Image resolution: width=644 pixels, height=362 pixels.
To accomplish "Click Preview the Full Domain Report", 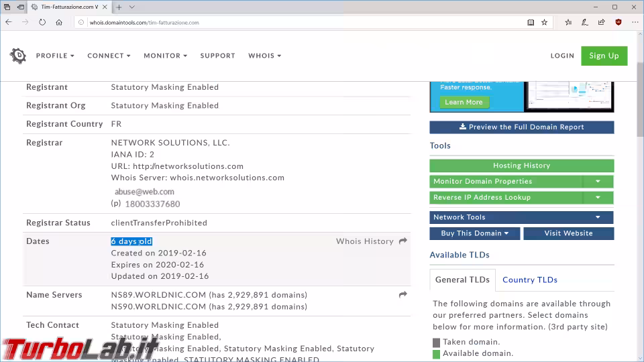I will point(521,127).
